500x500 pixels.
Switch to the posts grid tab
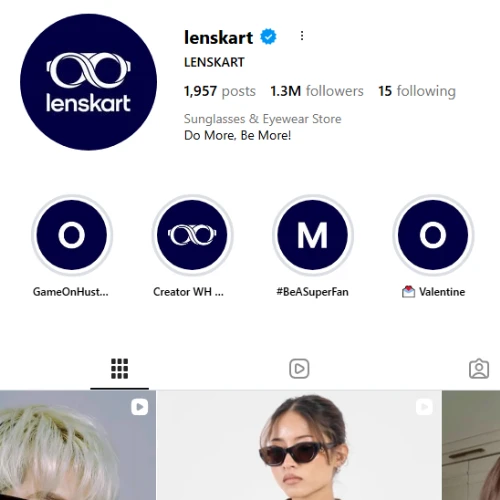point(119,369)
